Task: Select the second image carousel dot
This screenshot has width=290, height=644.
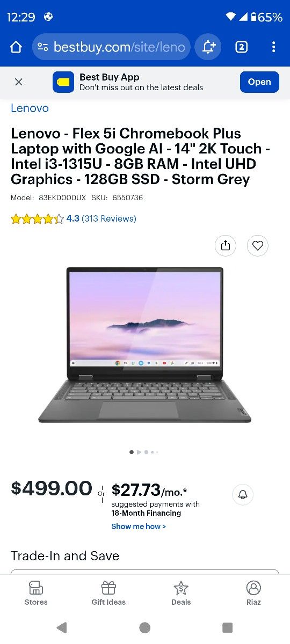Action: (x=139, y=452)
